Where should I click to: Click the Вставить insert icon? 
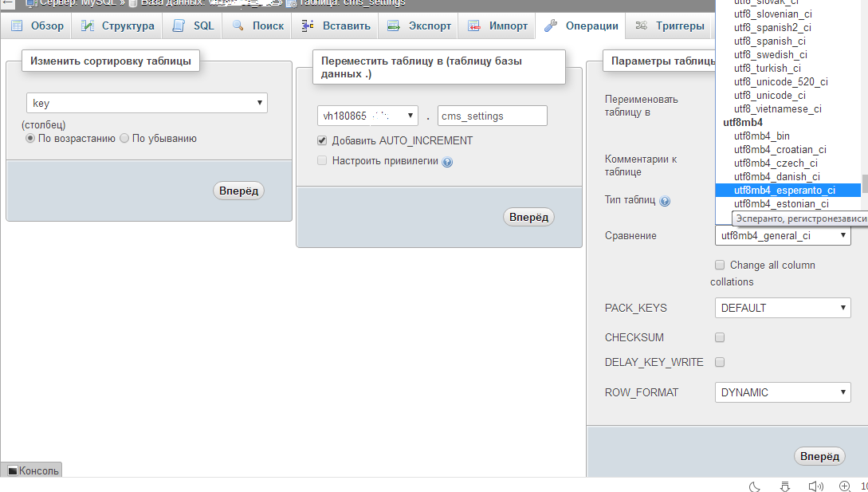click(x=308, y=26)
